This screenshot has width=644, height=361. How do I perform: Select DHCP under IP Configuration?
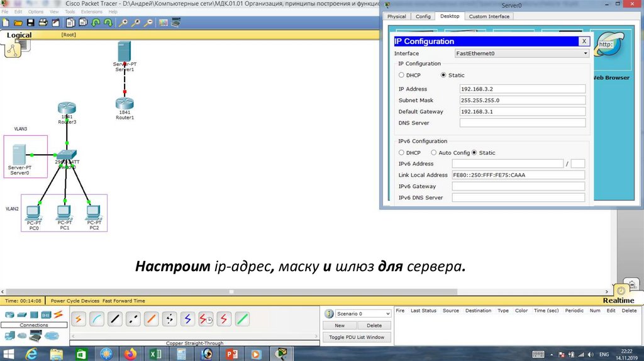click(x=402, y=75)
